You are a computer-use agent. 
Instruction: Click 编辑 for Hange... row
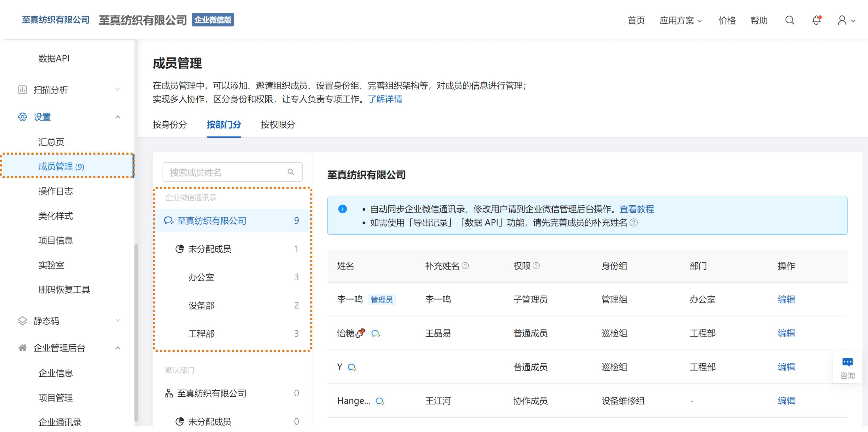click(786, 401)
